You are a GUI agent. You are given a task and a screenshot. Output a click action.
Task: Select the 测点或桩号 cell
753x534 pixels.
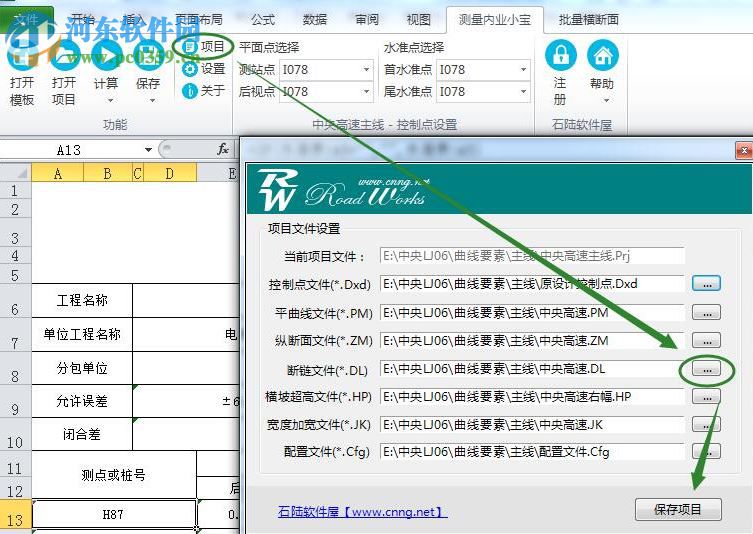114,475
